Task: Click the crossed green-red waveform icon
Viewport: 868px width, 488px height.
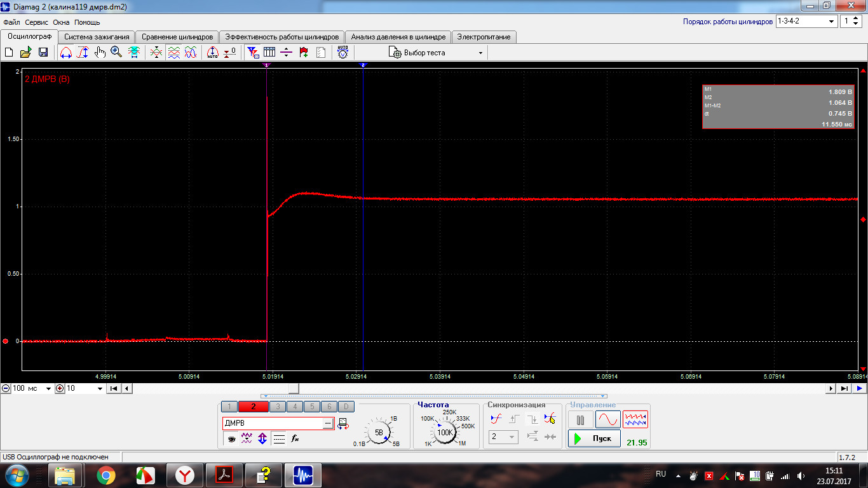Action: [x=156, y=53]
